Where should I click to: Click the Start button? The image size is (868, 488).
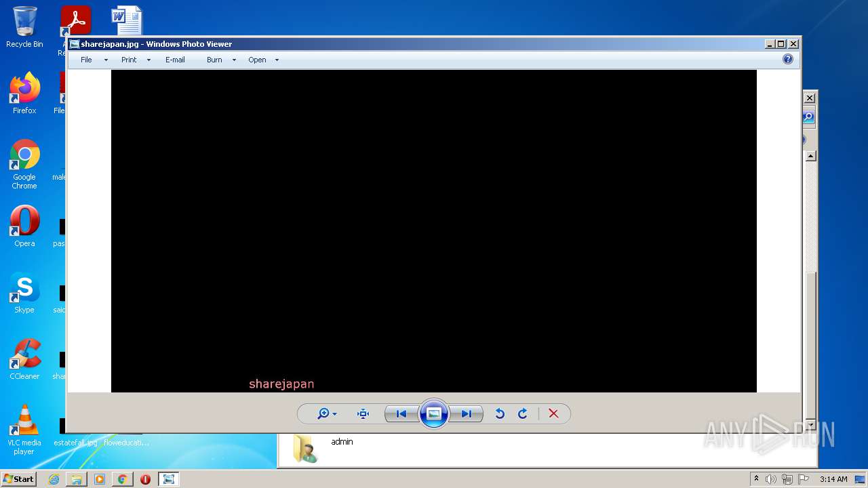19,479
